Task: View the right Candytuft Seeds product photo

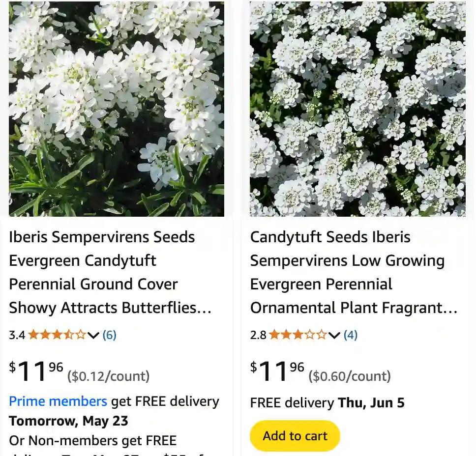Action: pos(357,109)
